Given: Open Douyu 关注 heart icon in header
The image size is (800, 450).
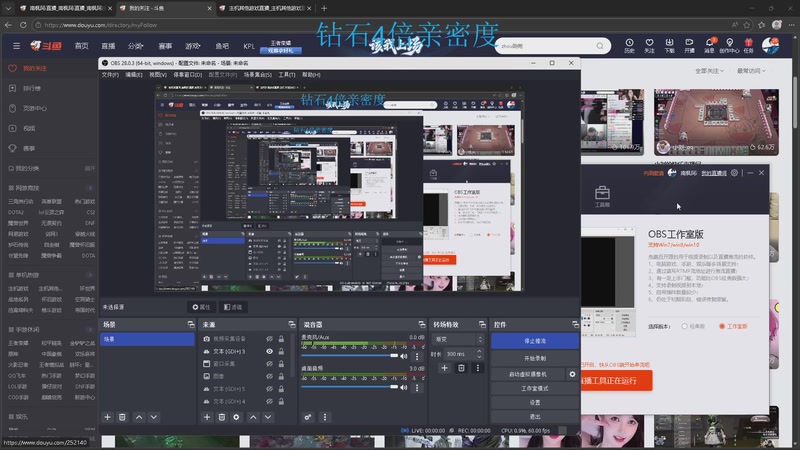Looking at the screenshot, I should click(x=649, y=45).
